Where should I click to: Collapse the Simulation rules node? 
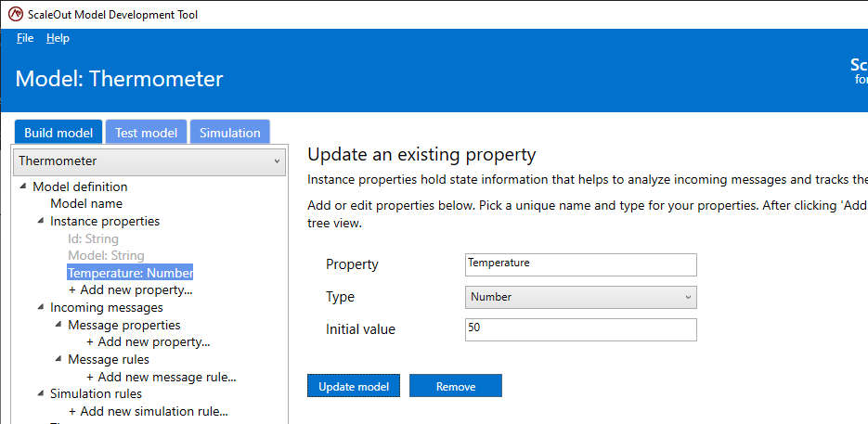[41, 393]
